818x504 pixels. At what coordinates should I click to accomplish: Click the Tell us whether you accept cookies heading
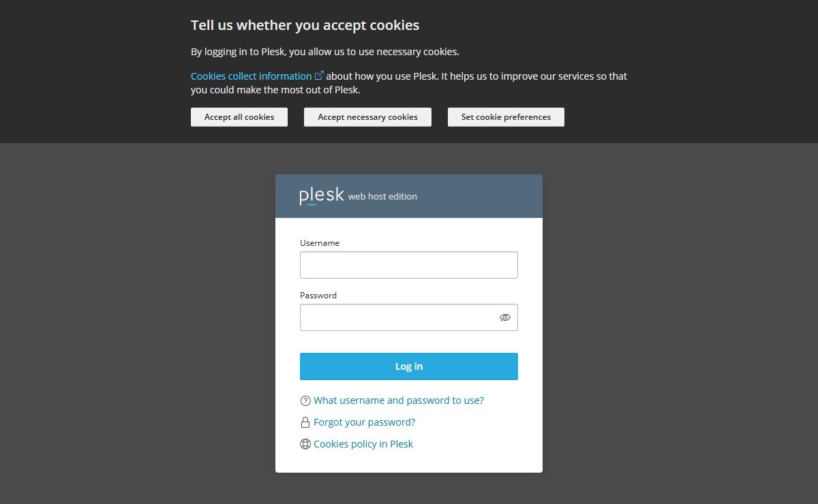click(x=305, y=25)
